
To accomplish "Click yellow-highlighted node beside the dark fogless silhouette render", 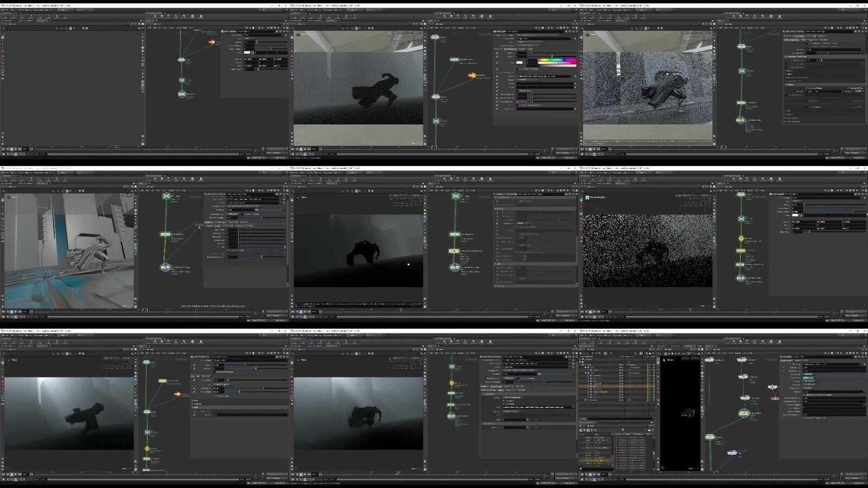I will point(455,251).
